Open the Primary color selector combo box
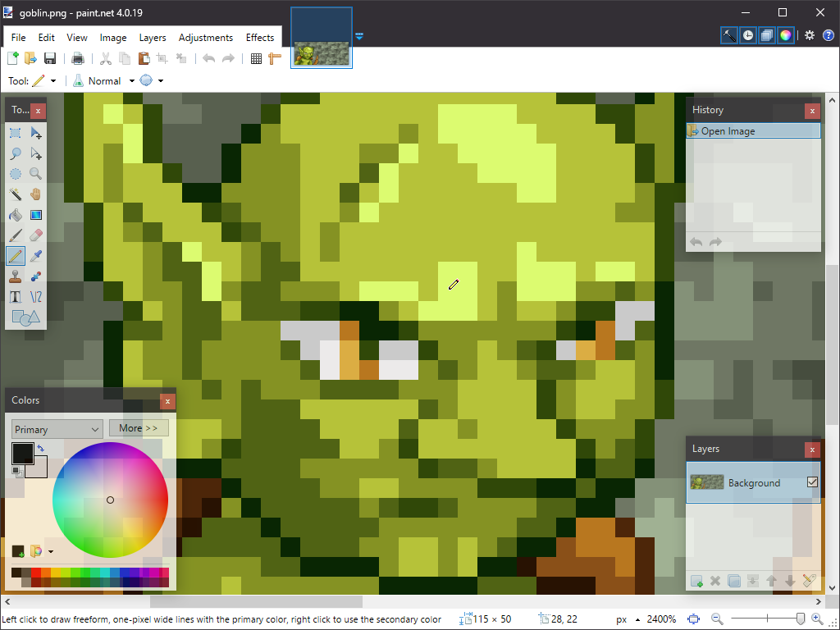Viewport: 840px width, 630px height. (56, 428)
